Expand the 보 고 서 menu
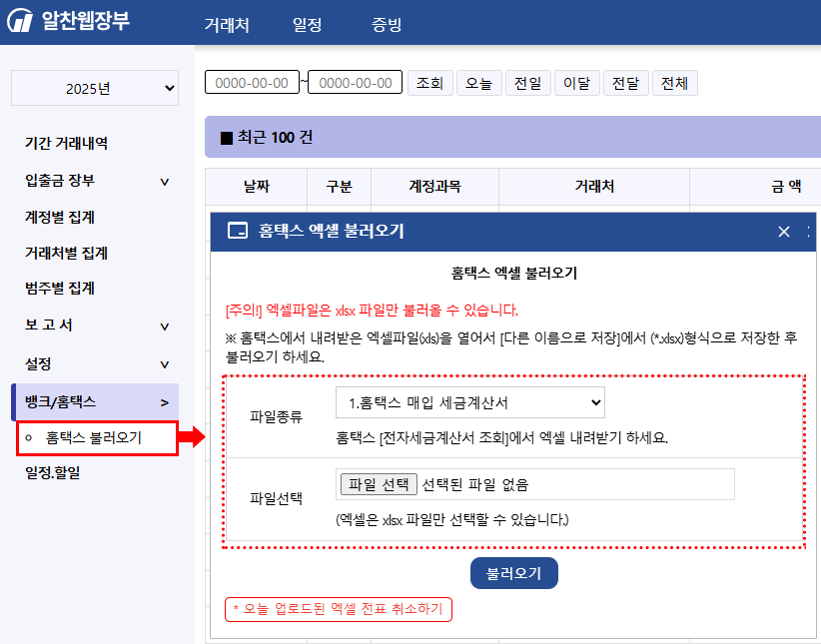 point(96,325)
